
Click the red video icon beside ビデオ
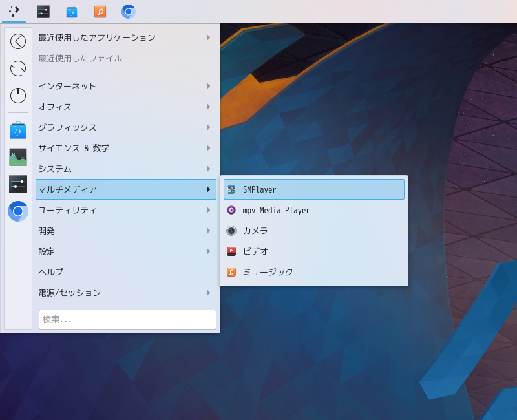(x=231, y=251)
